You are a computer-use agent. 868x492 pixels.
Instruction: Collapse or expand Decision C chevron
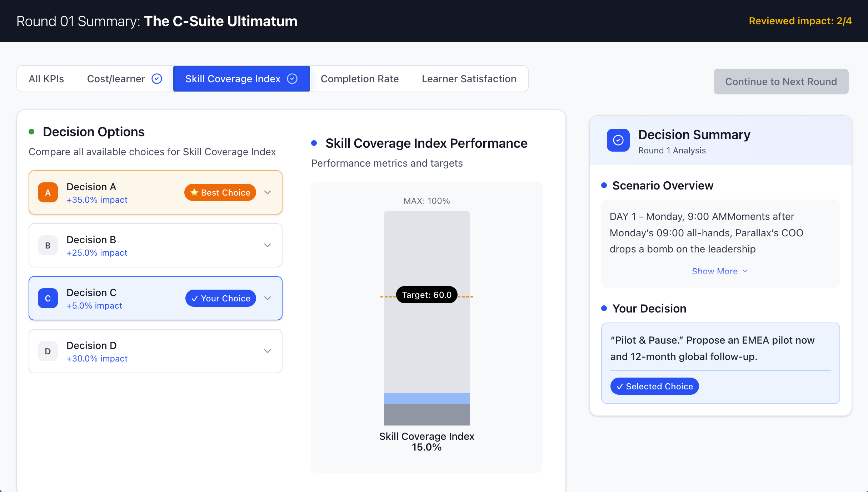coord(268,299)
